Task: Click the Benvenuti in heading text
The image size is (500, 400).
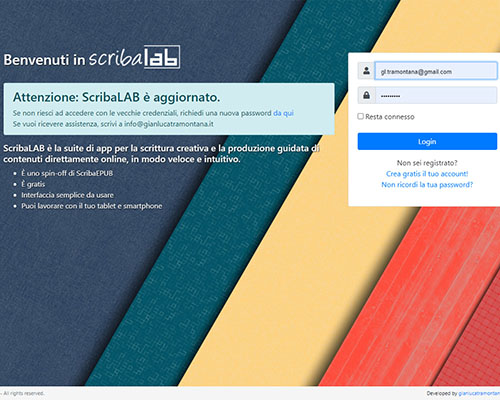Action: point(44,60)
